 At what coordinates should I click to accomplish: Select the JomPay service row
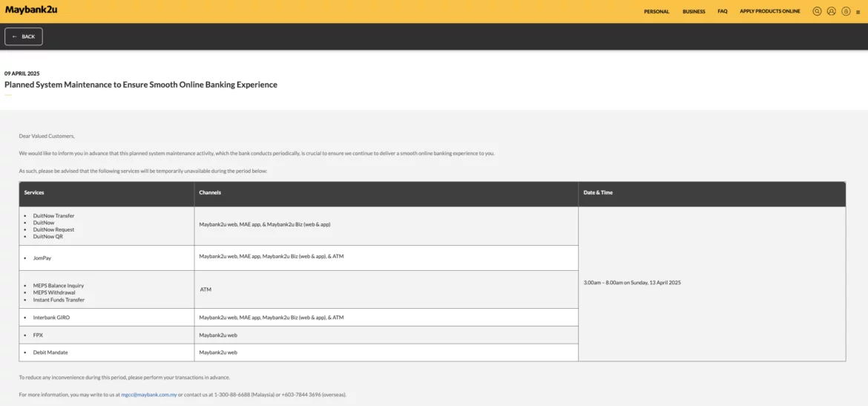pos(42,258)
